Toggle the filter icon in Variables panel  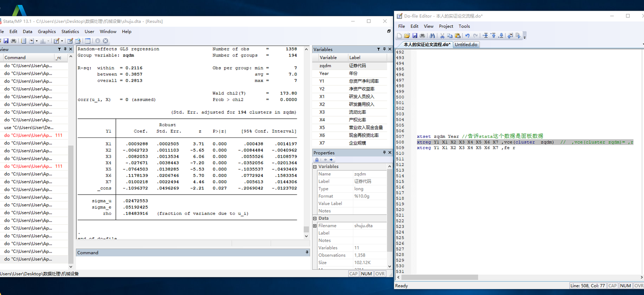pyautogui.click(x=378, y=49)
